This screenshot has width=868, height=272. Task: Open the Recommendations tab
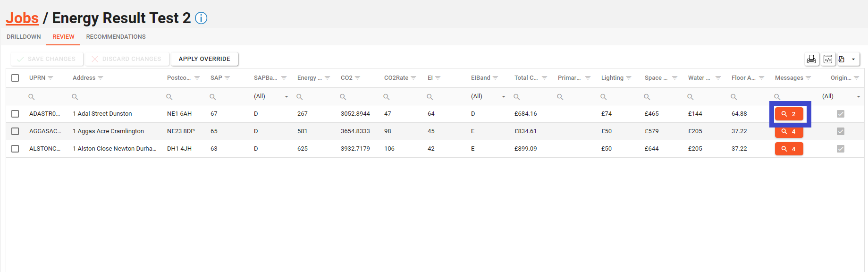click(x=116, y=37)
